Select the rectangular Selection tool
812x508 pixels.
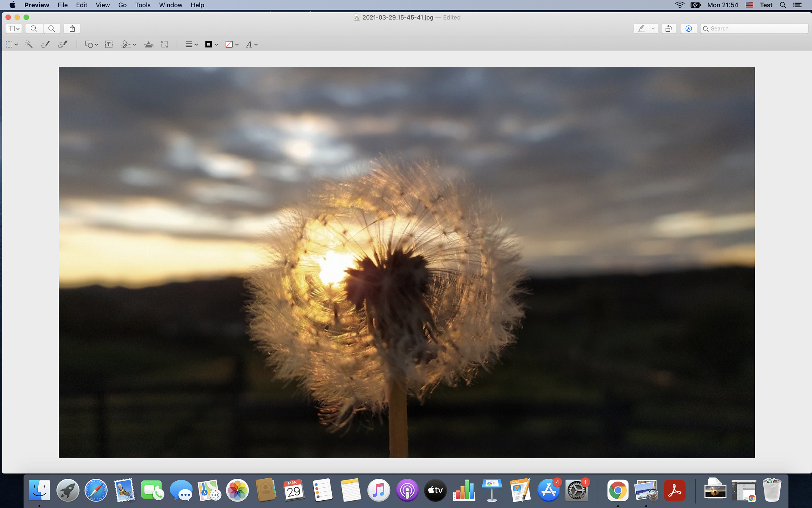click(9, 44)
